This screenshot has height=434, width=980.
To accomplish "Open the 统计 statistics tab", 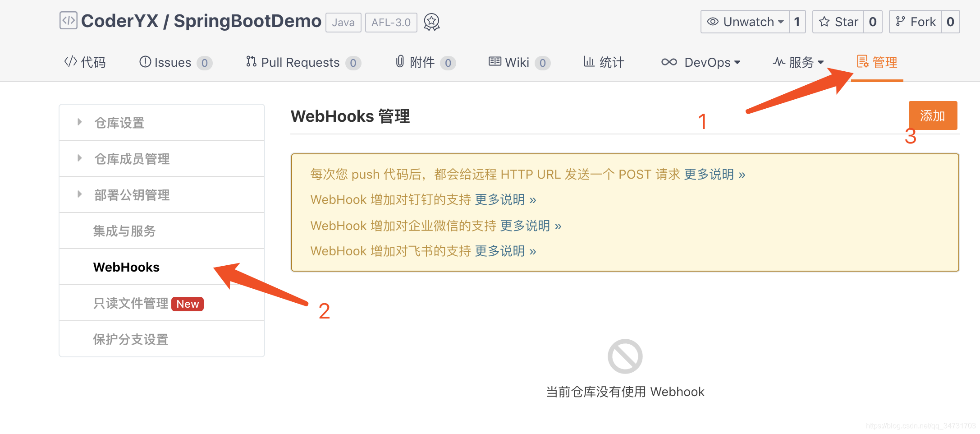I will click(x=604, y=62).
